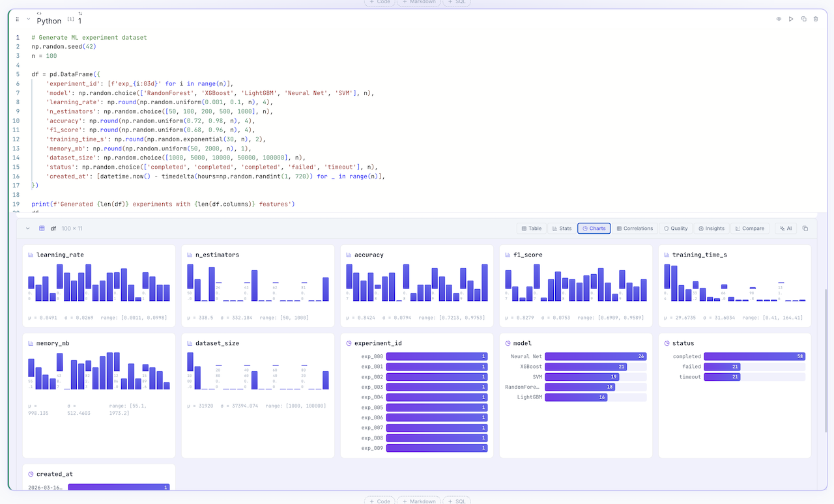Open the Quality tab
834x504 pixels.
click(x=676, y=229)
